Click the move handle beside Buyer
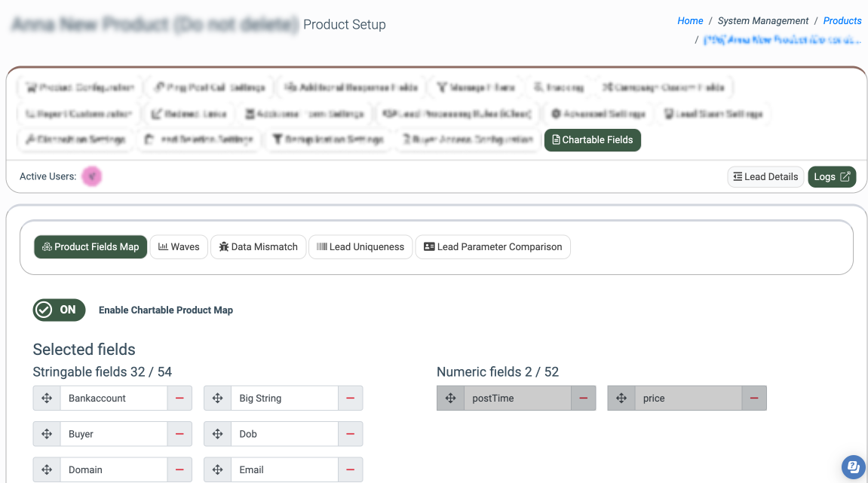 coord(47,434)
